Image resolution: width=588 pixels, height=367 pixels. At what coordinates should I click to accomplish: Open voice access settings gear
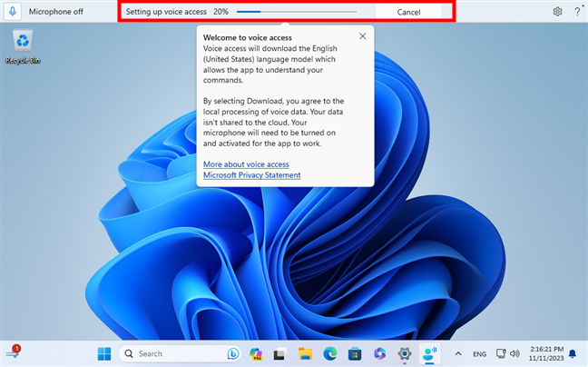coord(557,12)
